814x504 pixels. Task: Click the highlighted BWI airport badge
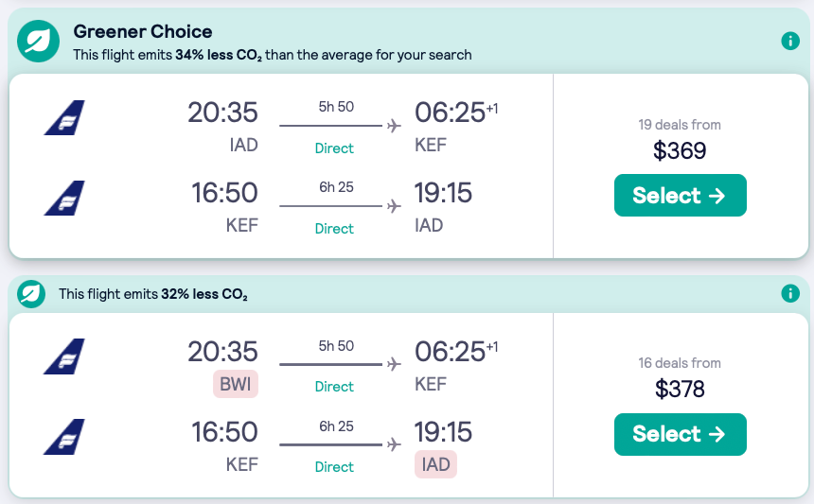tap(236, 385)
